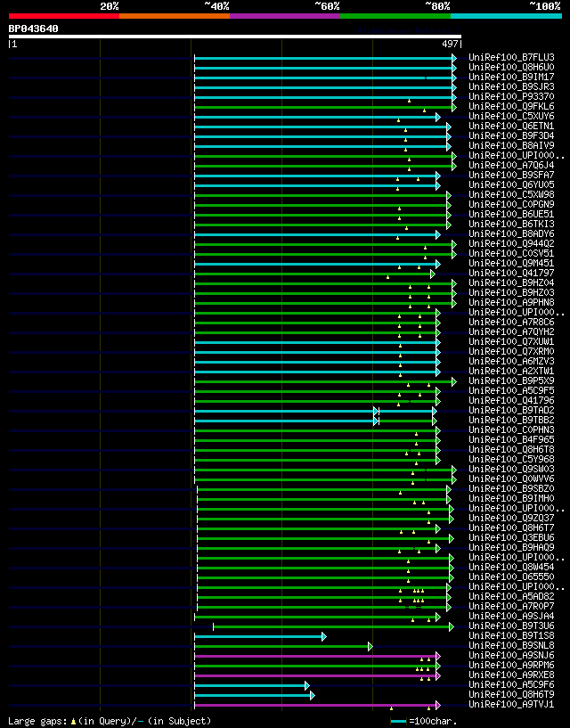The height and width of the screenshot is (728, 570).
Task: Select the UniRef100_B9TBB2 label
Action: (511, 421)
